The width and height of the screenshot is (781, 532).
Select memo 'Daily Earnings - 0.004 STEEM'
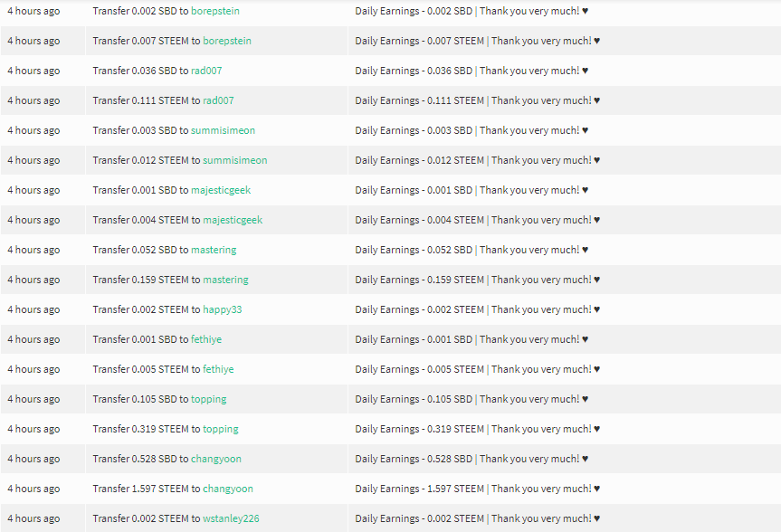coord(419,220)
